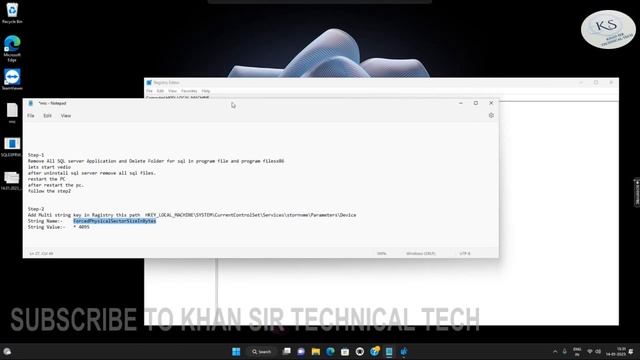Open the notification bell icon
Image resolution: width=640 pixels, height=360 pixels.
tap(631, 351)
